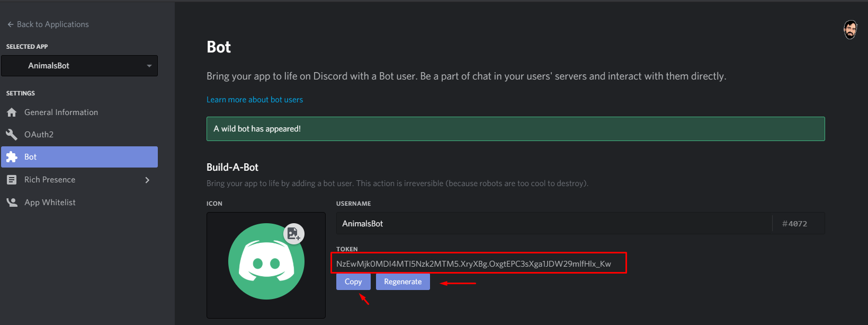The image size is (868, 325).
Task: Click the ICON label above the avatar
Action: click(x=214, y=204)
